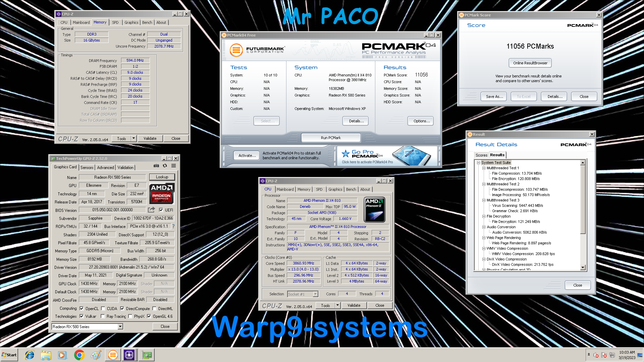Toggle the UEFI checkbox in GPU-Z
Viewport: 644px width, 362px height.
click(161, 210)
